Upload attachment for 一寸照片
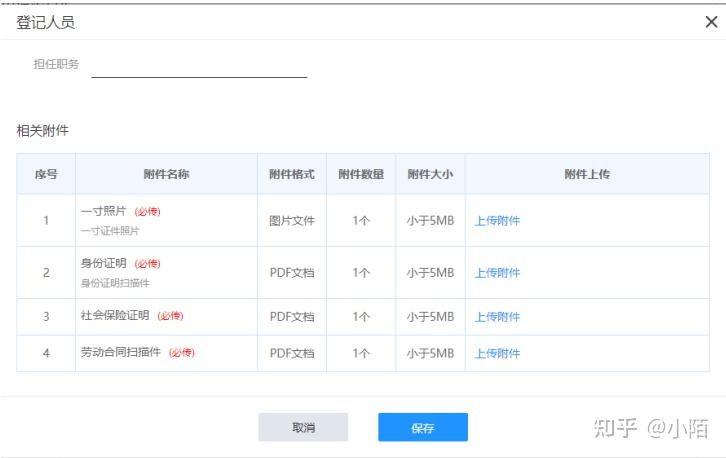The height and width of the screenshot is (458, 726). [497, 221]
